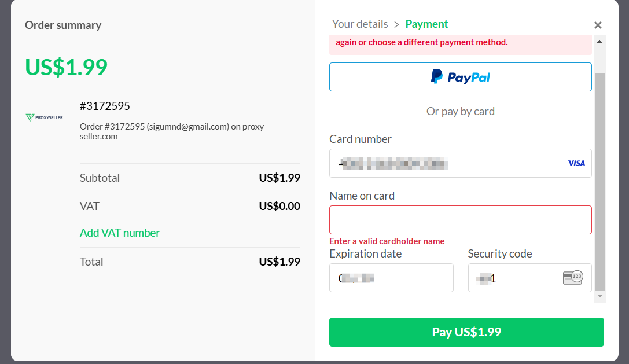Click the scroll down arrow
Image resolution: width=629 pixels, height=364 pixels.
pyautogui.click(x=599, y=296)
